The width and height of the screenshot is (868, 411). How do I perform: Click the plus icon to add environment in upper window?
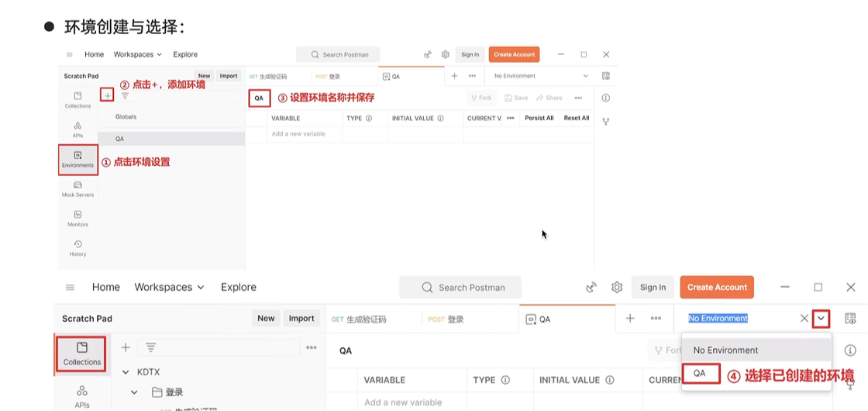point(108,96)
